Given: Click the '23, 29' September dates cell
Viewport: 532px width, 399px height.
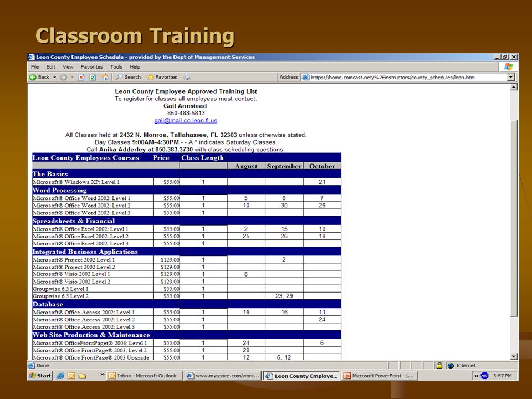Looking at the screenshot, I should pos(284,296).
